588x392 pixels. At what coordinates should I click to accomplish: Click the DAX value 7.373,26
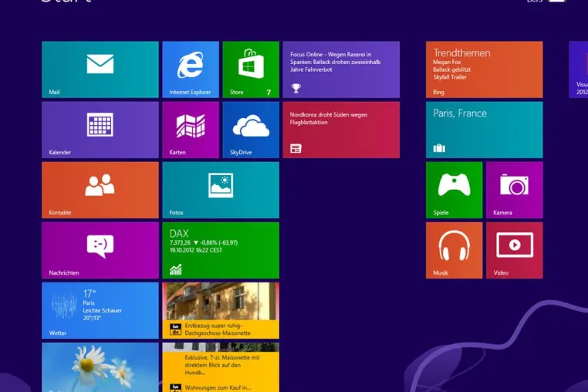[x=180, y=243]
